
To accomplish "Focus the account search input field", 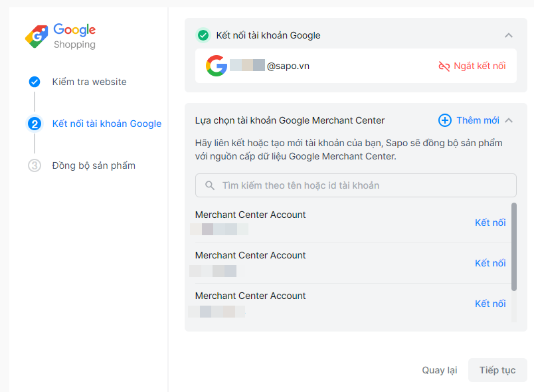I will pyautogui.click(x=355, y=185).
